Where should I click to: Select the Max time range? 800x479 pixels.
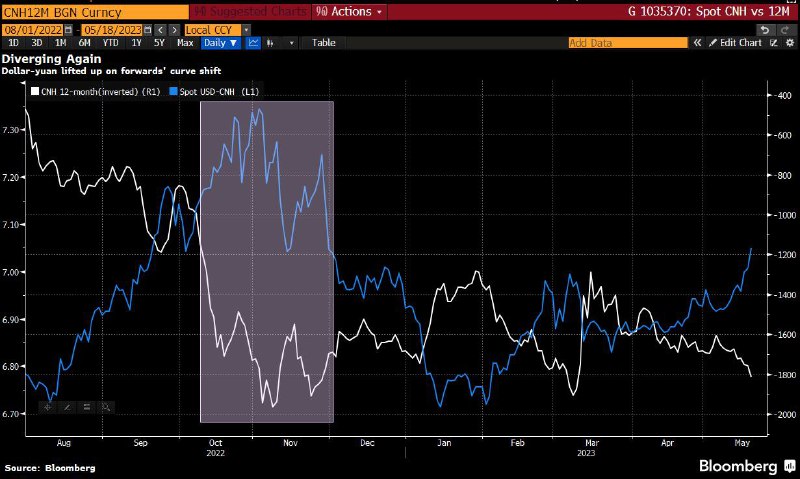click(x=185, y=43)
